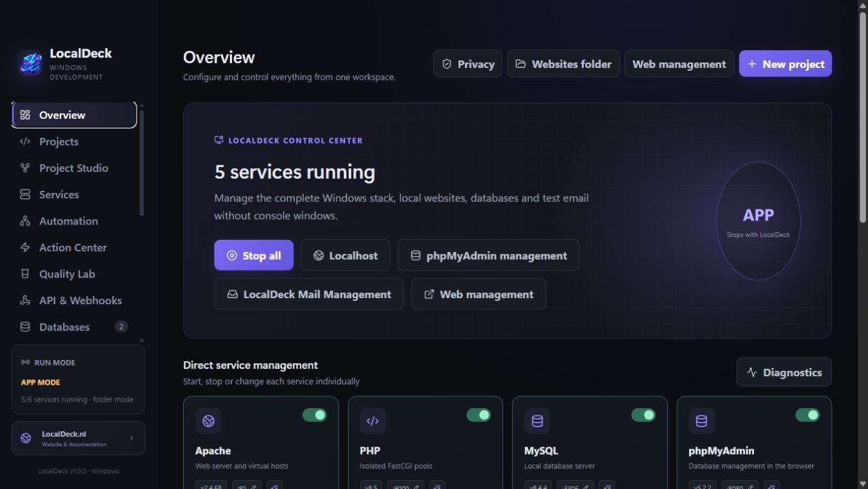Click "5/6 services running · folder mode" text
This screenshot has width=868, height=489.
(x=78, y=399)
